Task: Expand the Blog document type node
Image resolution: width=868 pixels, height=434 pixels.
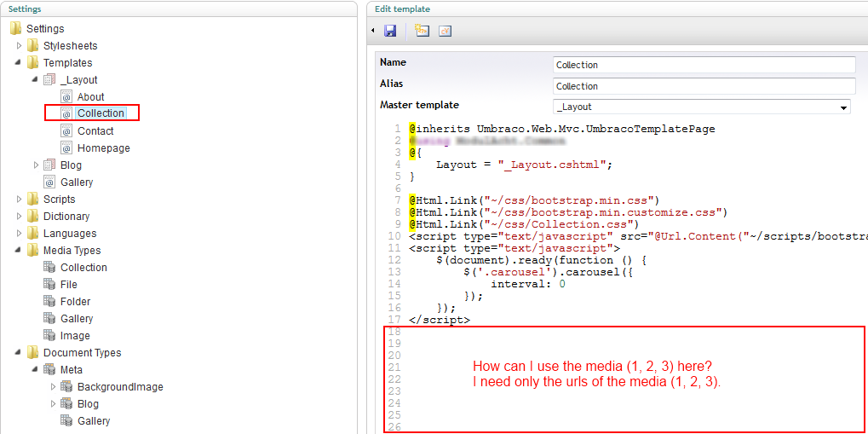Action: click(54, 404)
